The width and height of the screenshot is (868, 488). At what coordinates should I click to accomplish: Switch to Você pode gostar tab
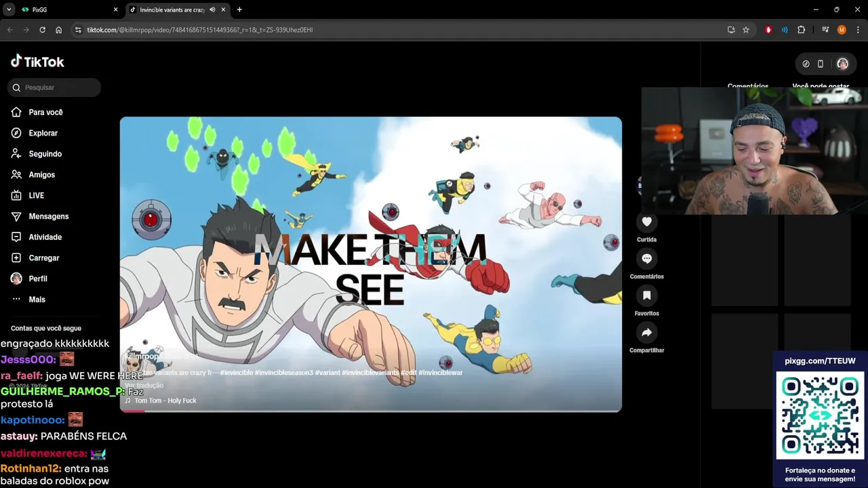tap(821, 86)
